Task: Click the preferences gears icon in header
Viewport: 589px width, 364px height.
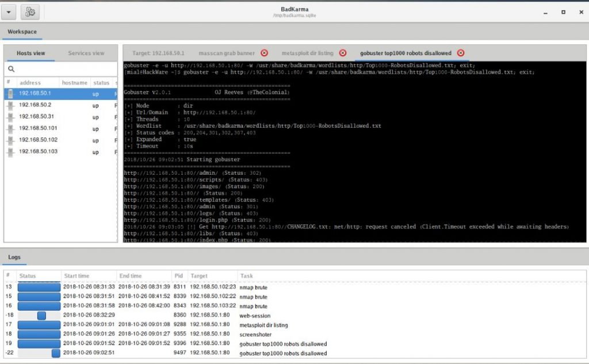Action: [x=30, y=12]
